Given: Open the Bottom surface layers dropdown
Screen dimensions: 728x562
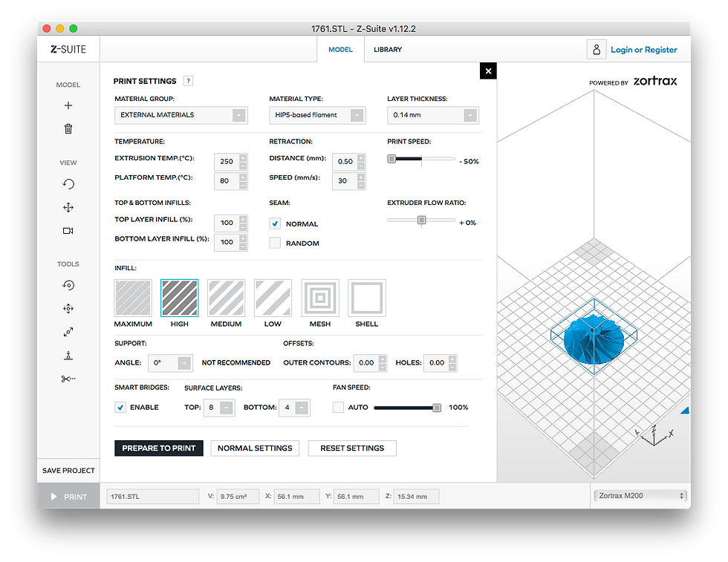Looking at the screenshot, I should (x=294, y=408).
